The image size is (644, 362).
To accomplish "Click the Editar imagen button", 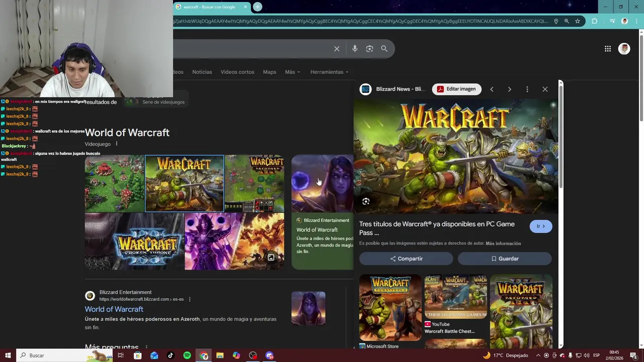I will click(x=456, y=89).
